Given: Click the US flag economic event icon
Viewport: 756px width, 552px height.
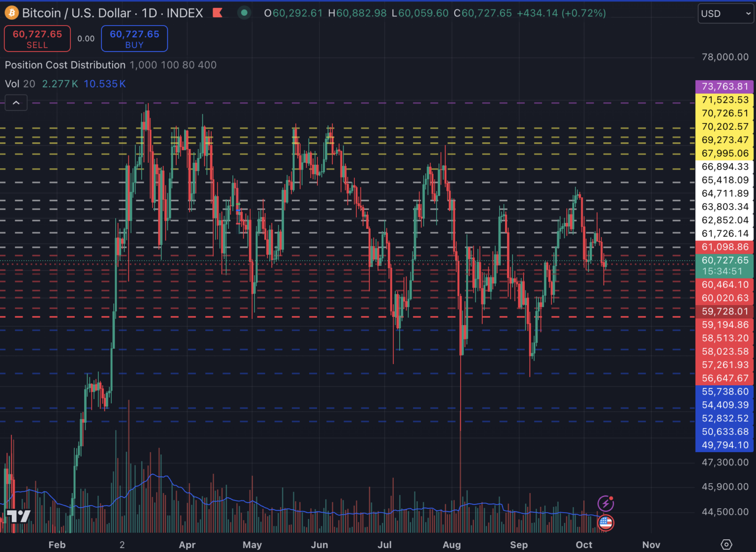Looking at the screenshot, I should tap(606, 523).
